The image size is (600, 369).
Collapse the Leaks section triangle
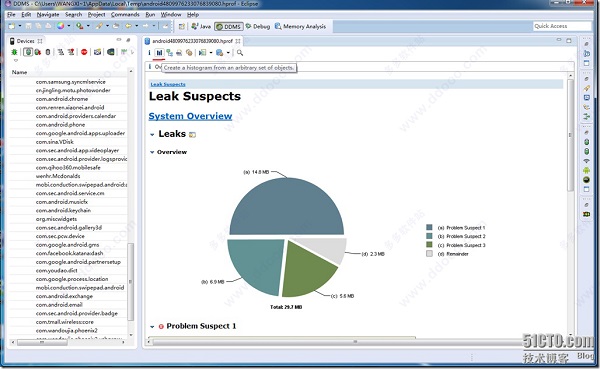(x=152, y=135)
